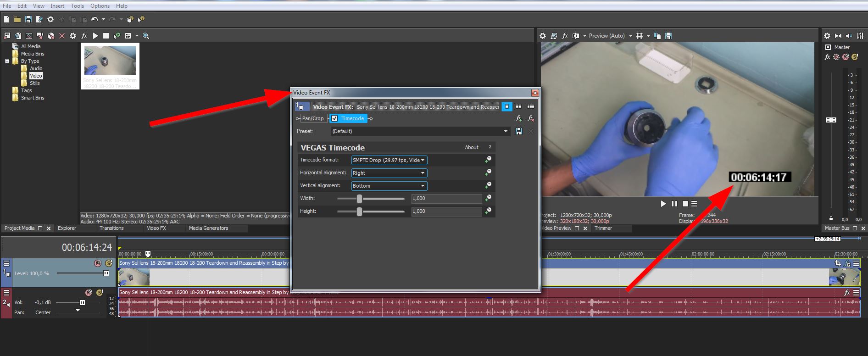Click the Width slider handle
This screenshot has height=356, width=868.
pos(360,199)
